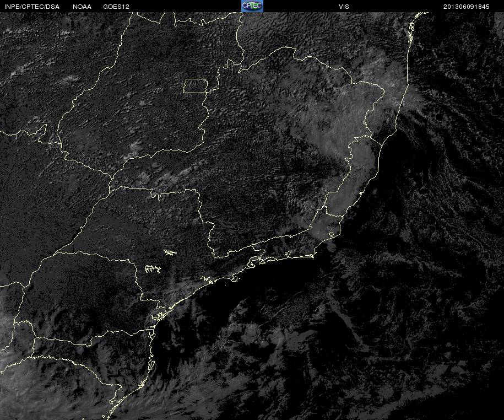Select the INPE/CPTEC/DSA header text

click(32, 7)
